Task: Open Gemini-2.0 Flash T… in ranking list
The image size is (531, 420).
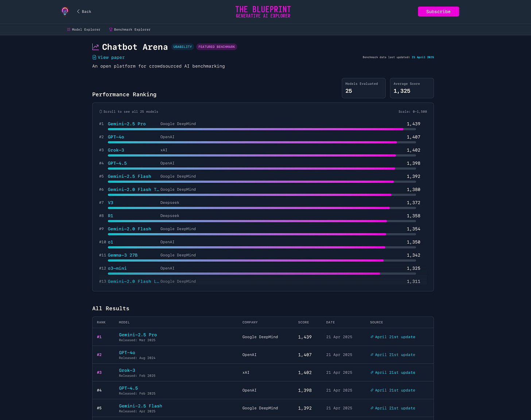Action: click(133, 190)
